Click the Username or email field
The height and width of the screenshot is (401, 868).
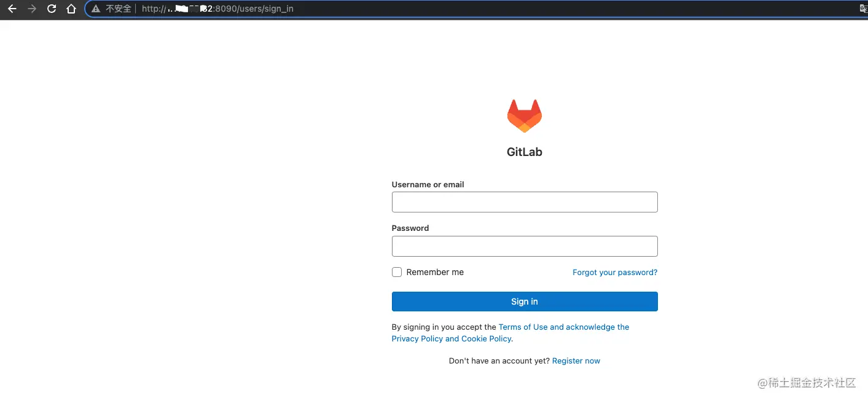(525, 202)
